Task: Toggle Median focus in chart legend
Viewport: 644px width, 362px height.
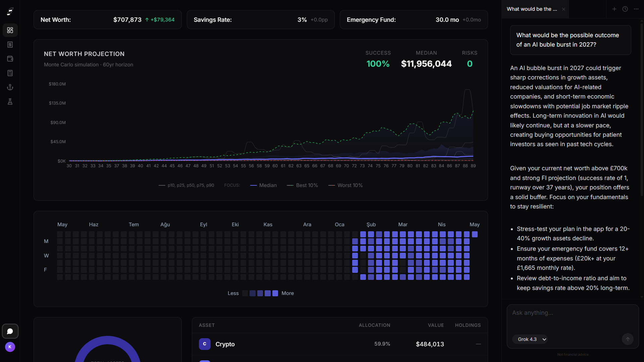Action: coord(263,185)
